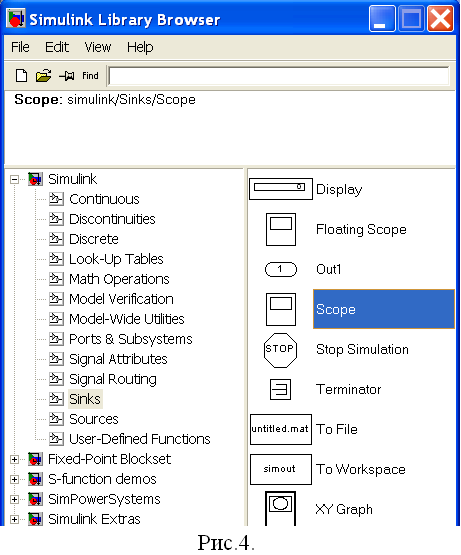Screen dimensions: 461x555
Task: Click inside the Find search field
Action: pos(279,76)
